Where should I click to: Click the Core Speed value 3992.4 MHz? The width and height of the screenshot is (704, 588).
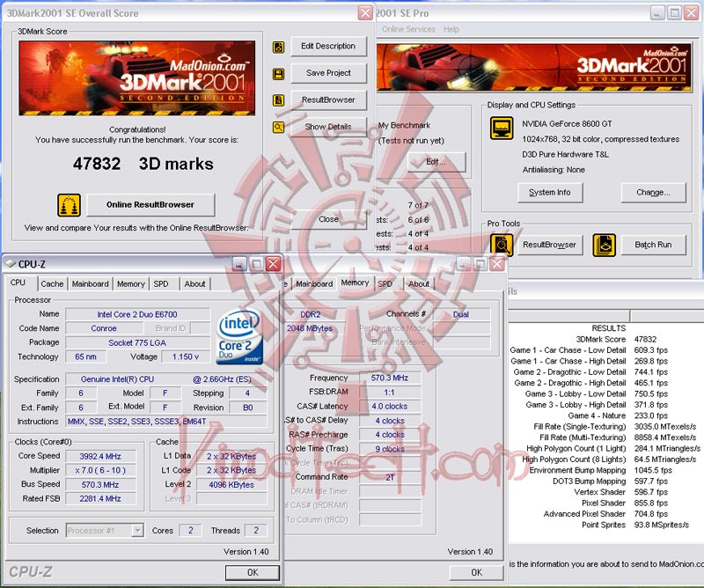pyautogui.click(x=100, y=456)
